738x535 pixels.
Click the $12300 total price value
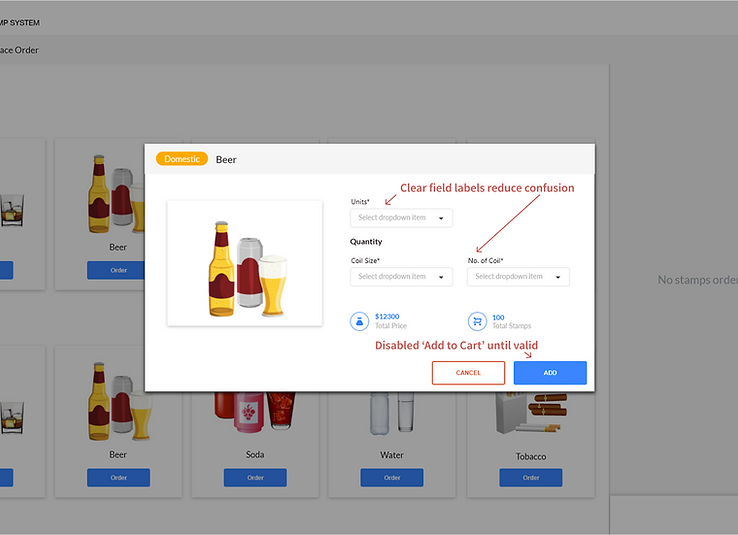click(387, 317)
